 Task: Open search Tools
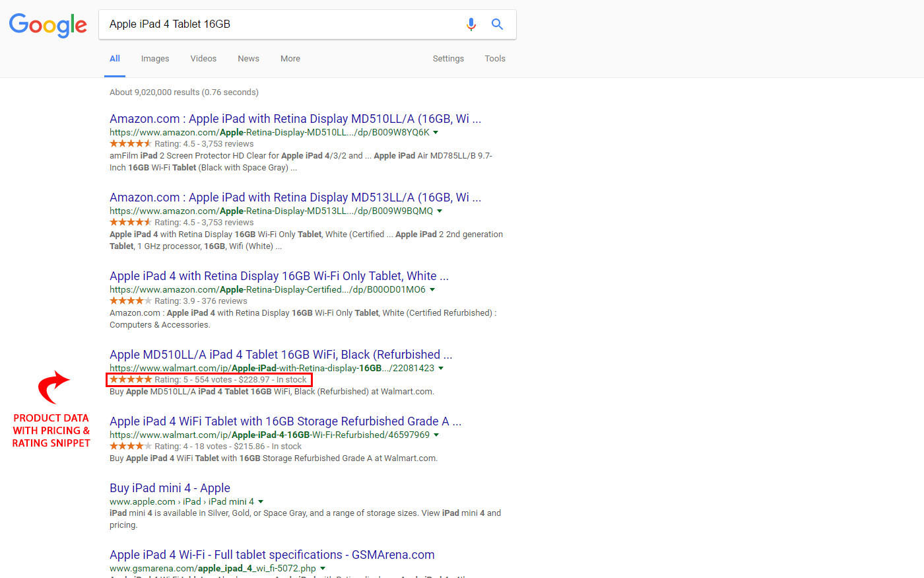495,59
